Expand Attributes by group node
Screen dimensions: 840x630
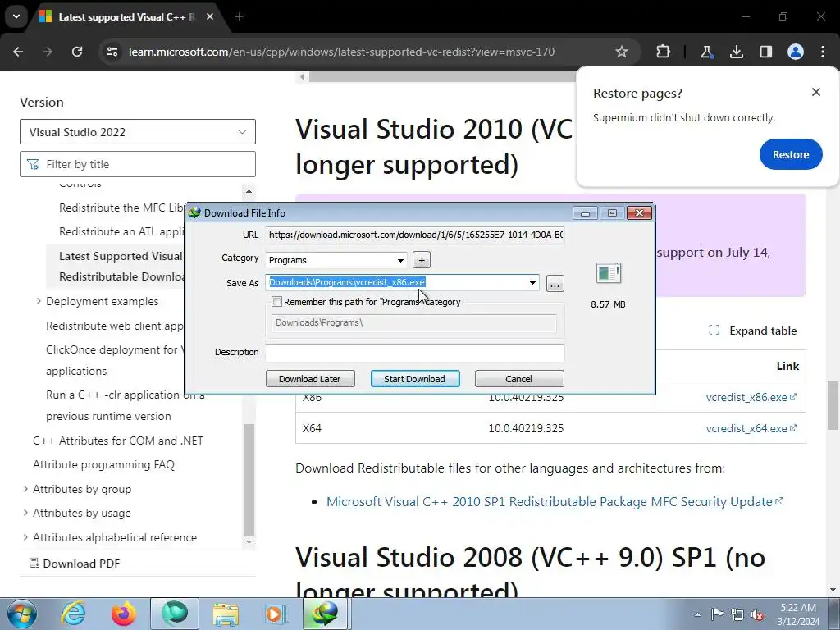25,489
